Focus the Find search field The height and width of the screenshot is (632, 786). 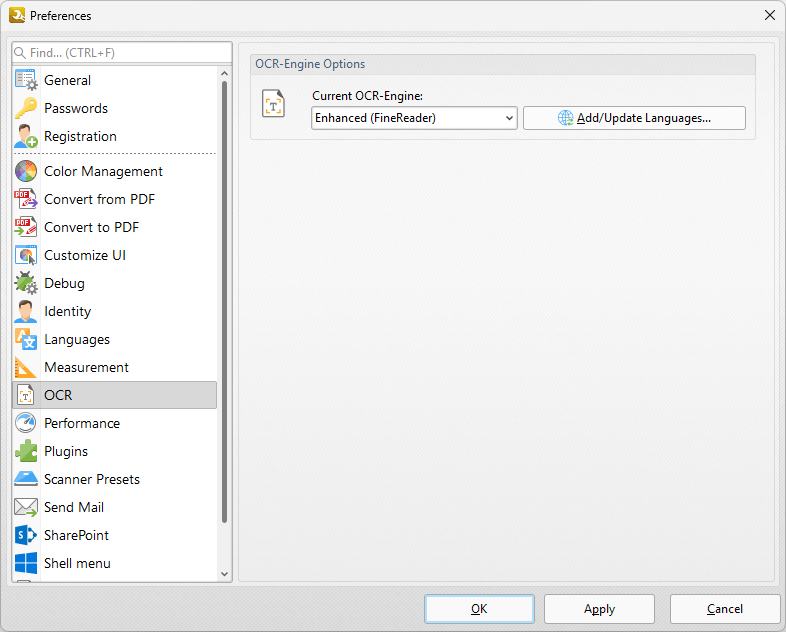coord(122,53)
